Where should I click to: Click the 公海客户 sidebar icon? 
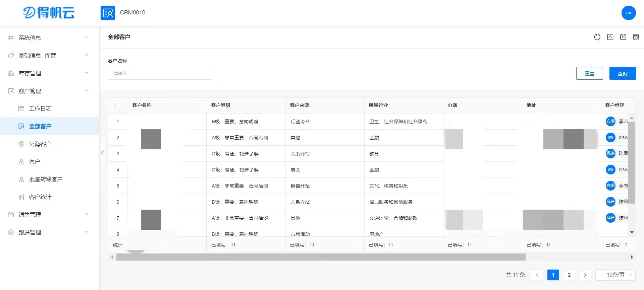tap(21, 144)
